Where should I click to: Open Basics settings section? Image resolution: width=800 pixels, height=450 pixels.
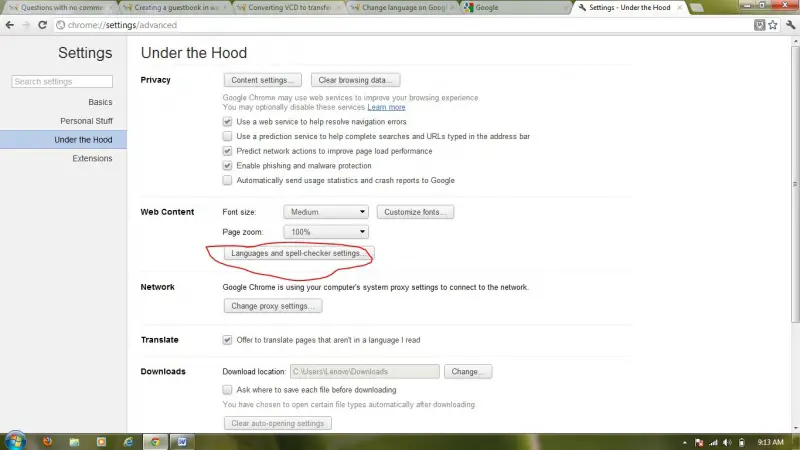[x=100, y=102]
